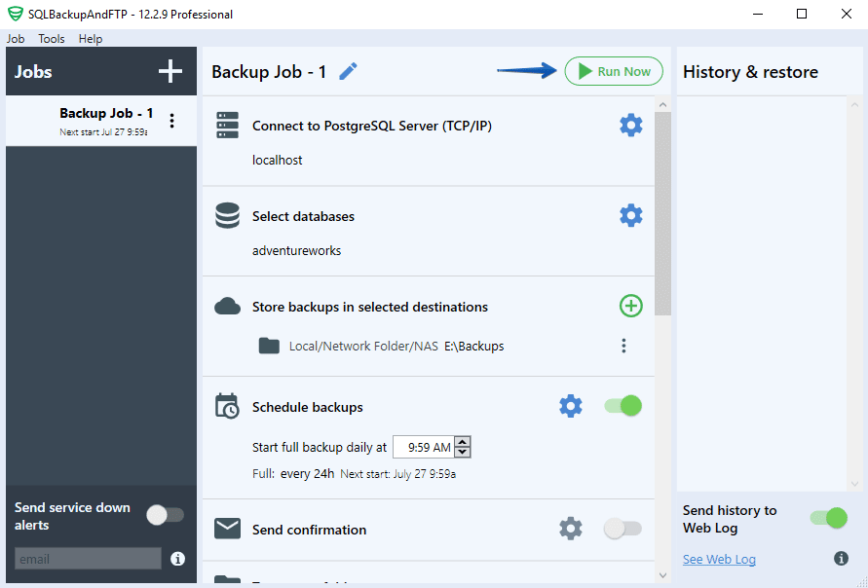
Task: Click the History & restore heading
Action: [751, 72]
